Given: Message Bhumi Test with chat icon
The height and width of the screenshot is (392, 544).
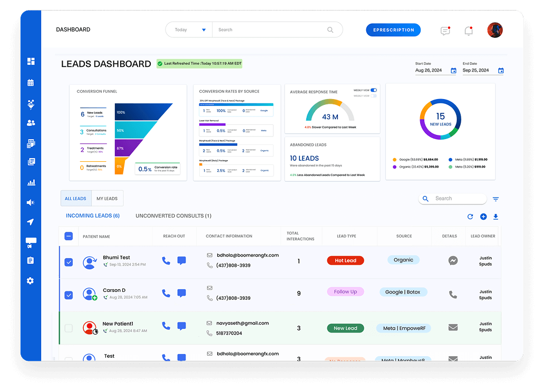Looking at the screenshot, I should tap(181, 260).
